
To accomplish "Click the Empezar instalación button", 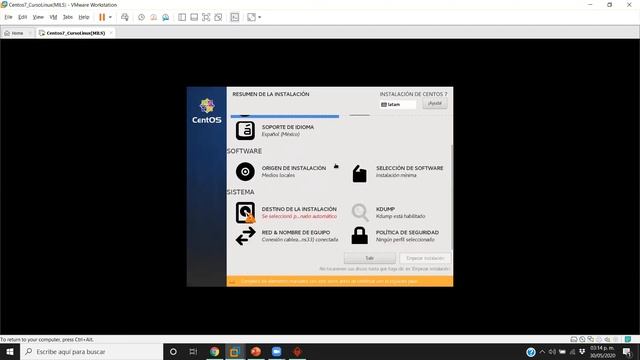I will (425, 258).
